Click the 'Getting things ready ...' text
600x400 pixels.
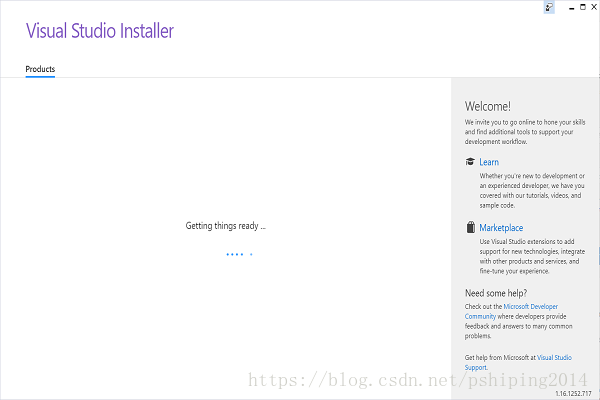pos(225,226)
